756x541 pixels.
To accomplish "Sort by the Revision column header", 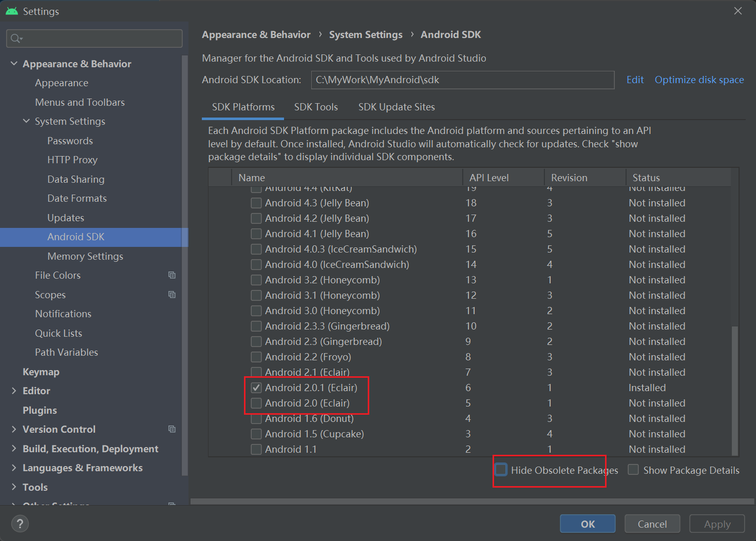I will point(585,178).
